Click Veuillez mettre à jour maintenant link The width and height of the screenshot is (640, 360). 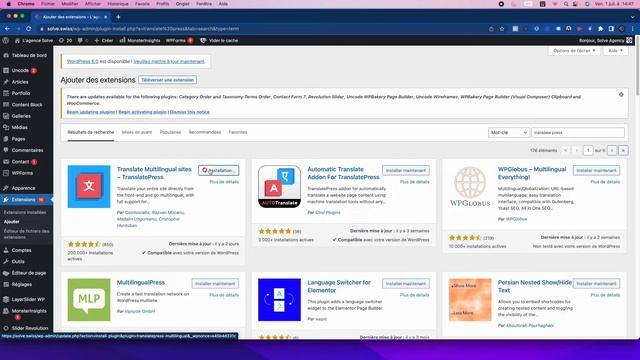point(169,61)
